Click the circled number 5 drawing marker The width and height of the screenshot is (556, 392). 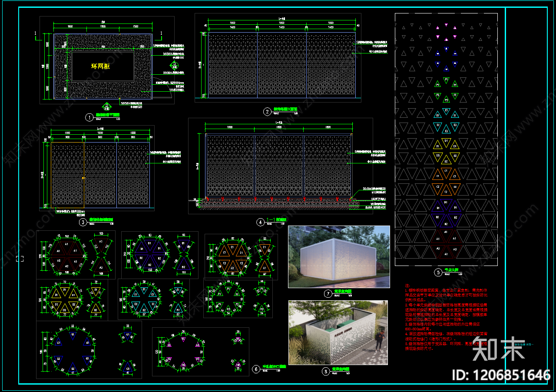click(438, 272)
